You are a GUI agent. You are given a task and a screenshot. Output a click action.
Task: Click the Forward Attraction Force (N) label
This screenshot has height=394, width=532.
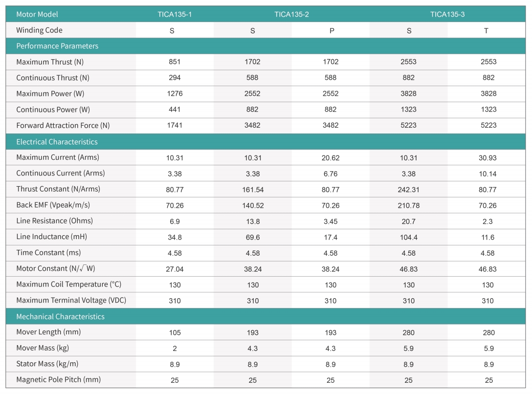pos(63,125)
